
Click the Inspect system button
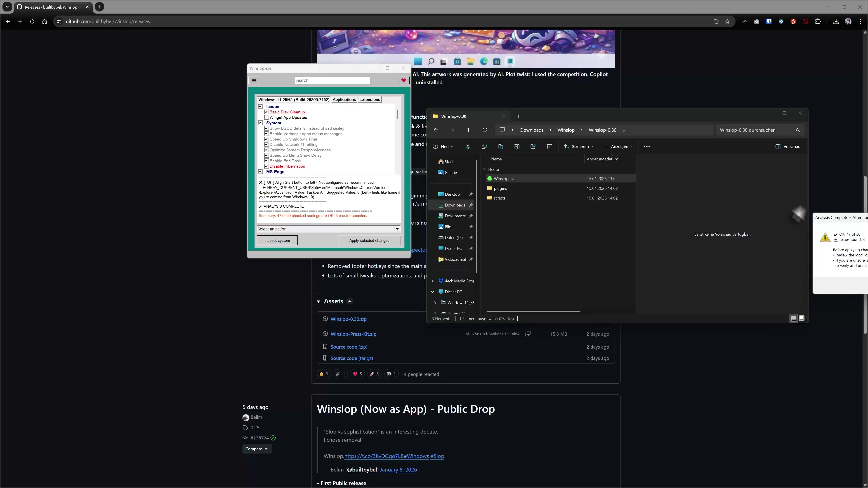point(277,240)
